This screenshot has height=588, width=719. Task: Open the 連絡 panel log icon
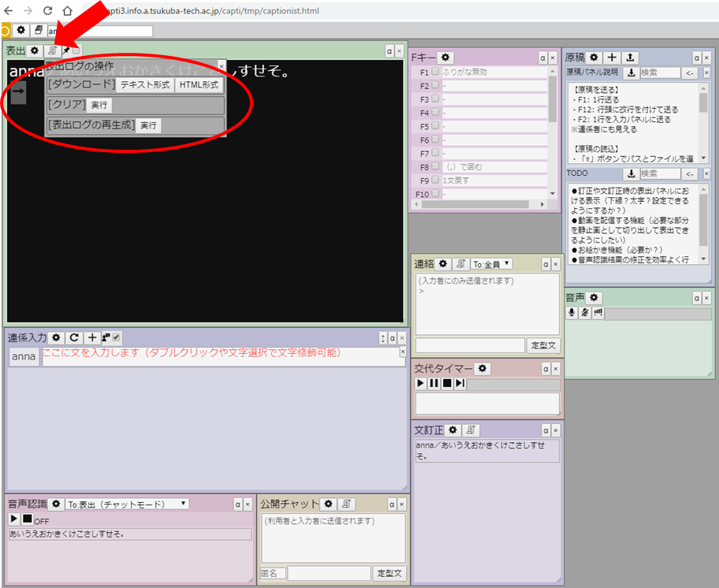point(461,264)
